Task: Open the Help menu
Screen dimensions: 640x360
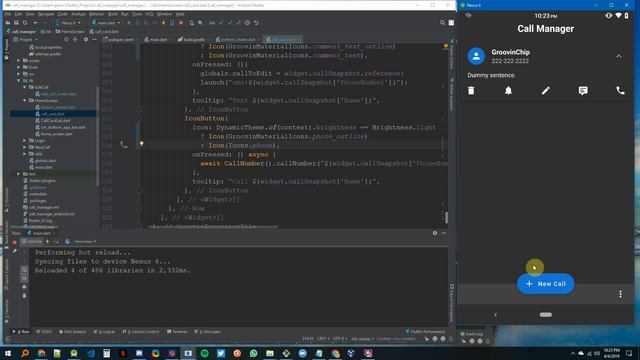Action: (x=180, y=14)
